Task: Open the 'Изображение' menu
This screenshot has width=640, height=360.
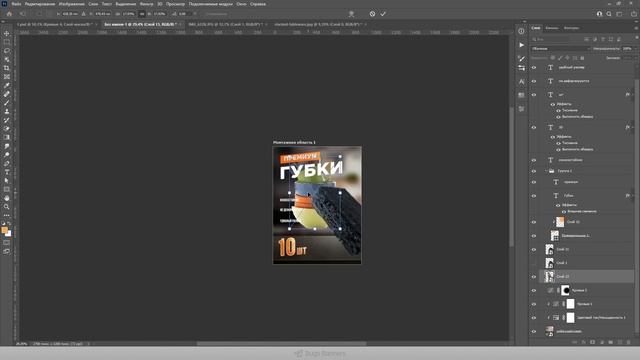Action: [71, 4]
